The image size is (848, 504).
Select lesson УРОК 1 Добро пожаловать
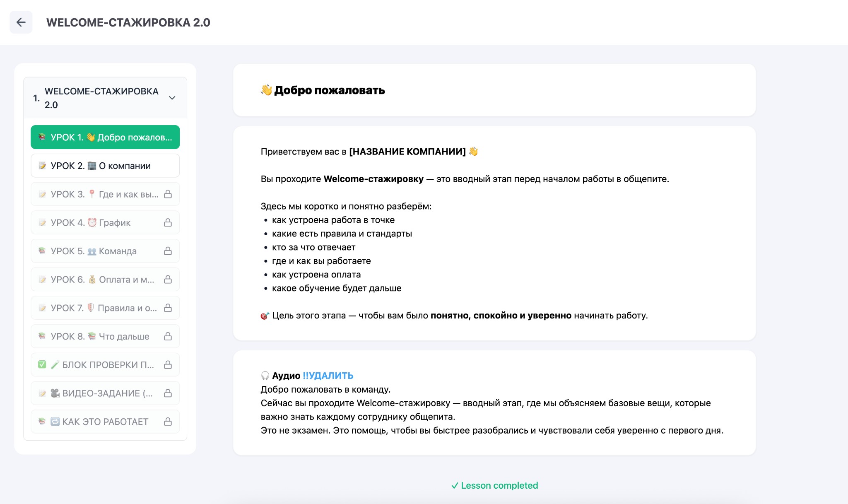[x=105, y=137]
